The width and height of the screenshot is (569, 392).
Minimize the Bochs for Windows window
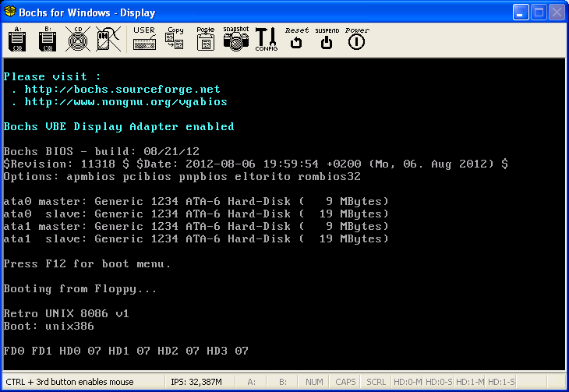click(x=521, y=12)
